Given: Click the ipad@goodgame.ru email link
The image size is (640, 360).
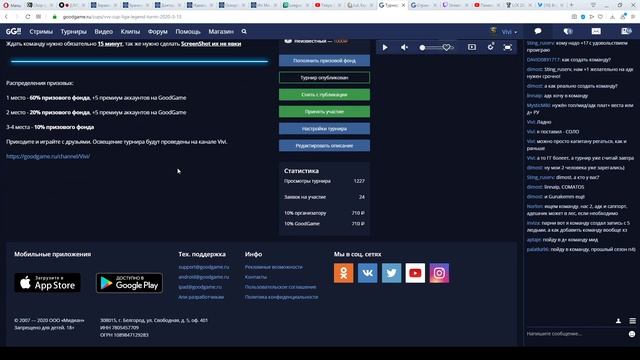Looking at the screenshot, I should [200, 287].
